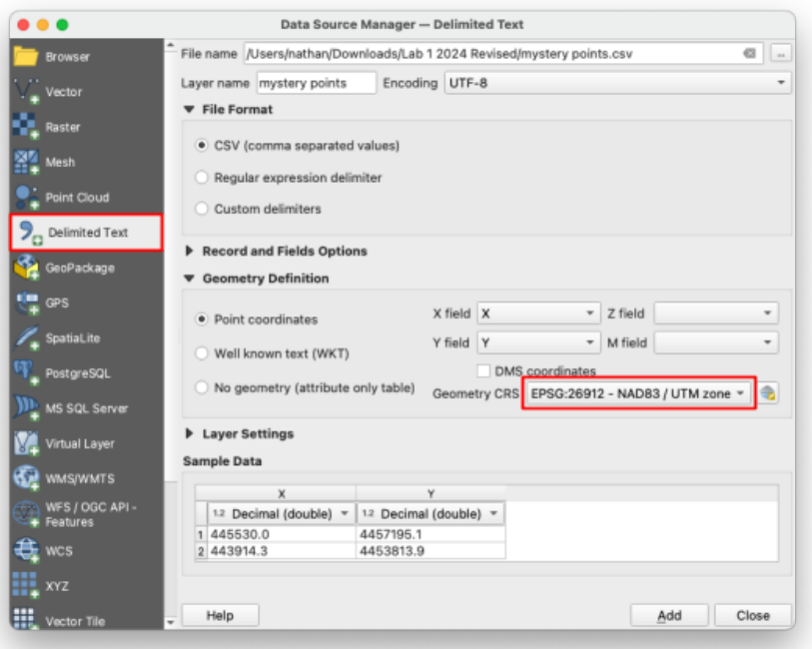Image resolution: width=812 pixels, height=649 pixels.
Task: Click the Layer name text field
Action: tap(317, 83)
